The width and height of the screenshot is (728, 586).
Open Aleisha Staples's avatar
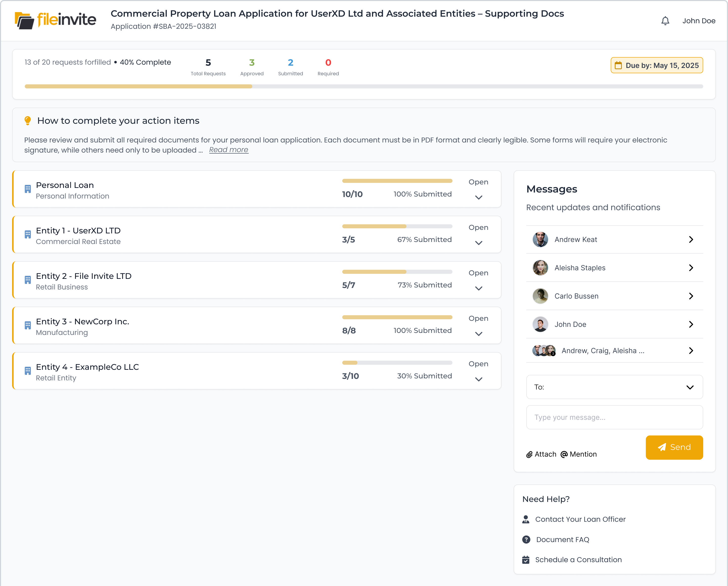tap(540, 268)
